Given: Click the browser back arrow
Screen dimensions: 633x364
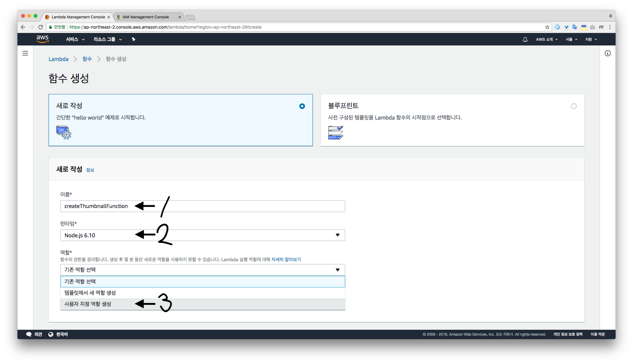Looking at the screenshot, I should pyautogui.click(x=23, y=27).
